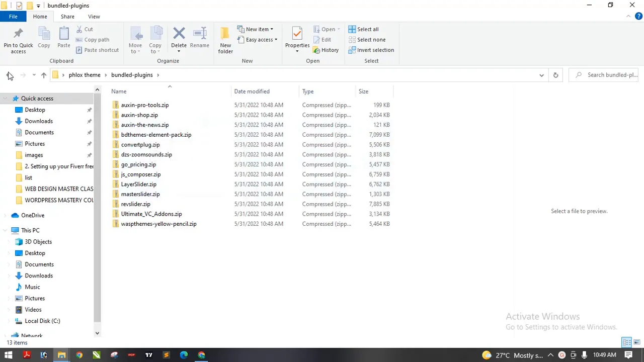Open the File menu tab
This screenshot has width=644, height=362.
(13, 17)
